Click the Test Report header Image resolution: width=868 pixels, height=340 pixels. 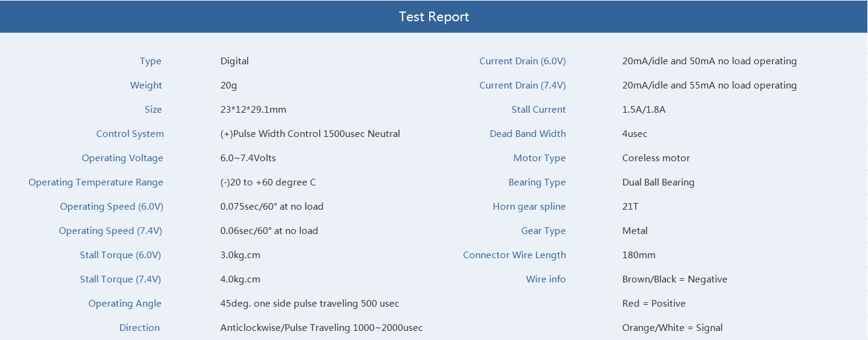pyautogui.click(x=433, y=16)
